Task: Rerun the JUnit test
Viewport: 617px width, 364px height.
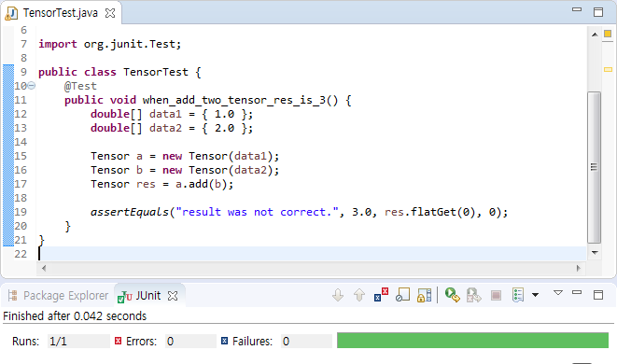Action: pos(452,295)
